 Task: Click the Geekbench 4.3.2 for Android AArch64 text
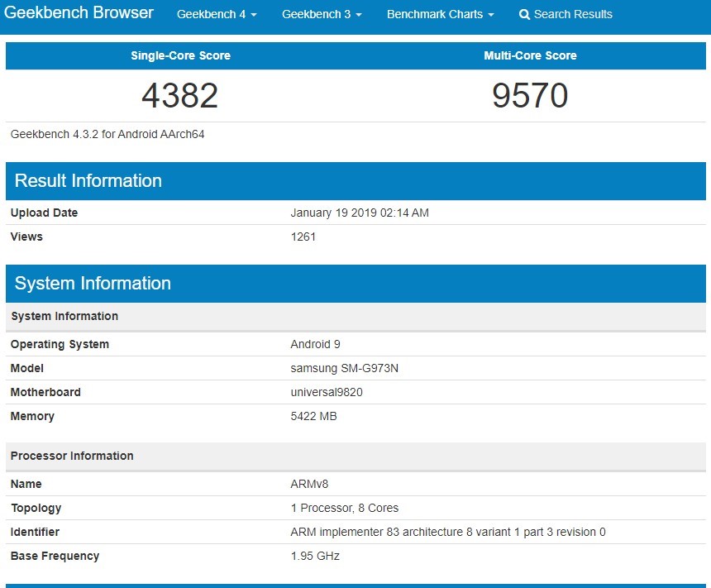coord(107,134)
